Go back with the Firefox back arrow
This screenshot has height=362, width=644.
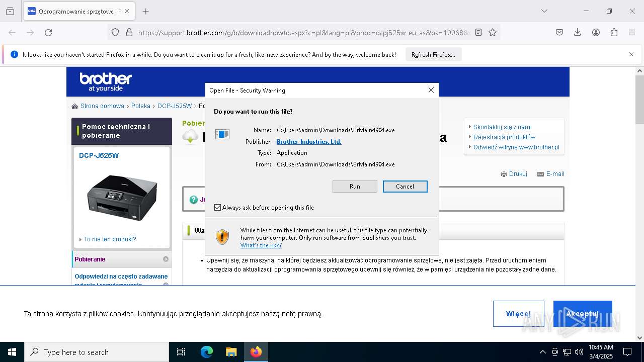12,32
